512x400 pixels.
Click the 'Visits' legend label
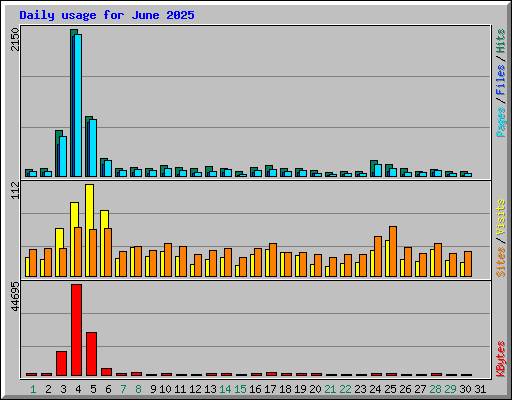coord(501,217)
